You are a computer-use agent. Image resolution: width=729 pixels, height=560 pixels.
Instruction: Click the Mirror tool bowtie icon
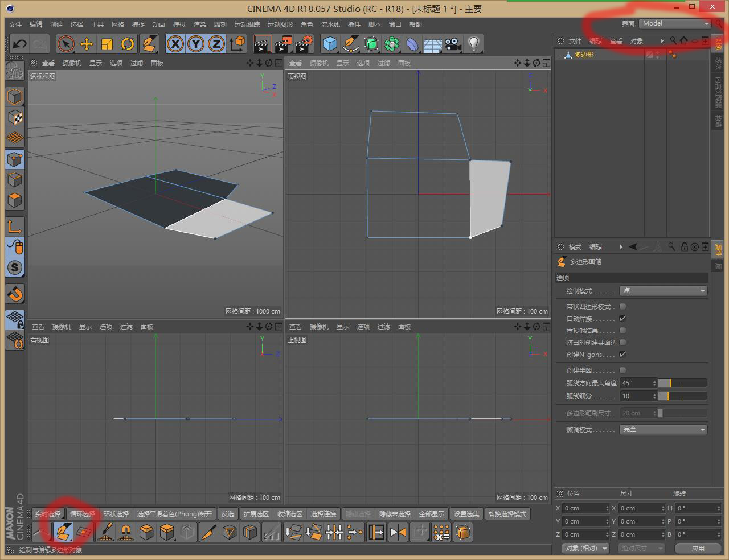coord(398,533)
